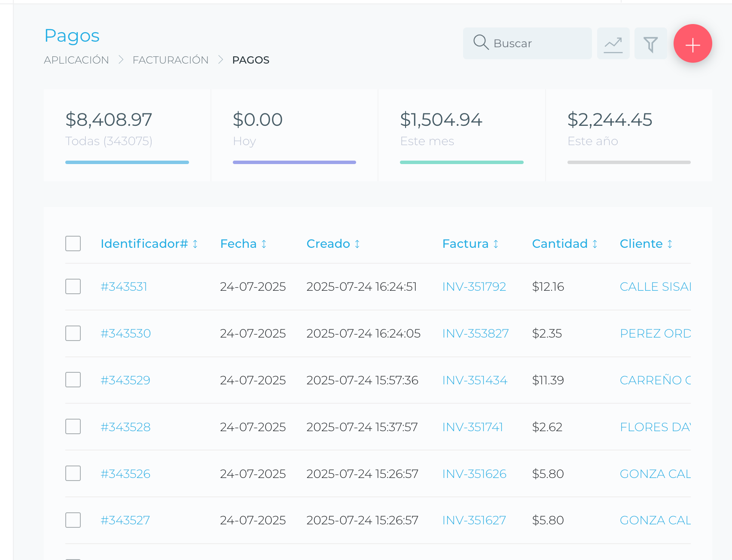Image resolution: width=732 pixels, height=560 pixels.
Task: Check the box for payment #343531
Action: [x=73, y=286]
